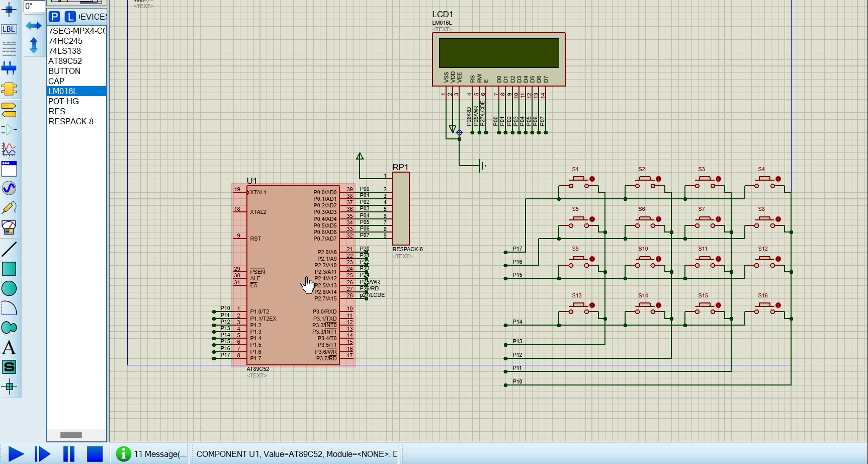Select the 2D line drawing tool
868x464 pixels.
click(x=9, y=249)
